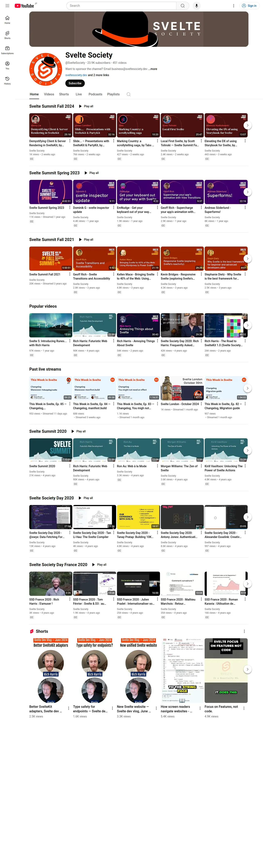Open the Svelte Summit Fall 2021 playlist title
Viewport: 263px width, 868px height.
coord(51,240)
